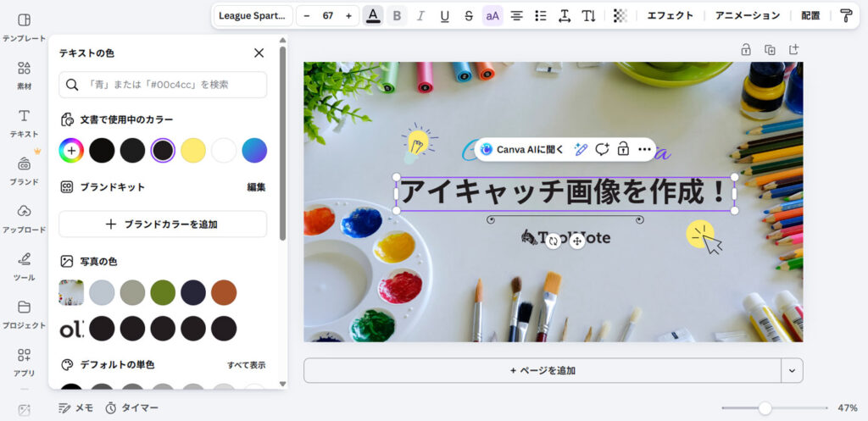The height and width of the screenshot is (421, 868).
Task: Click the copy style paint roller icon
Action: (846, 15)
